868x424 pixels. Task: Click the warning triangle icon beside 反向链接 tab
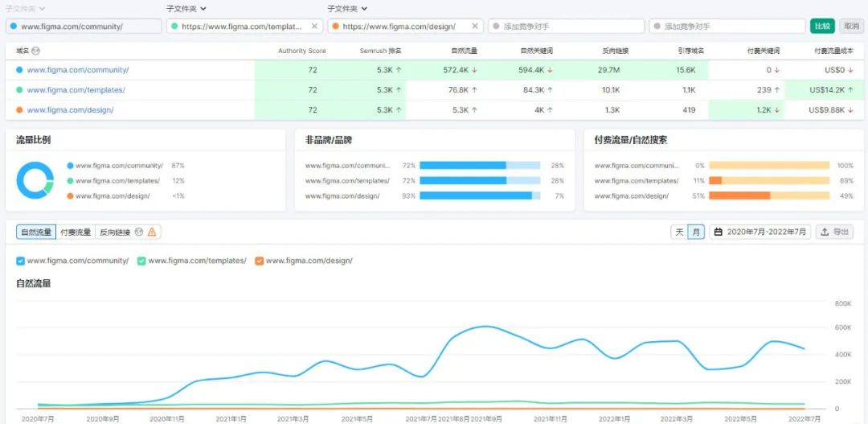152,233
